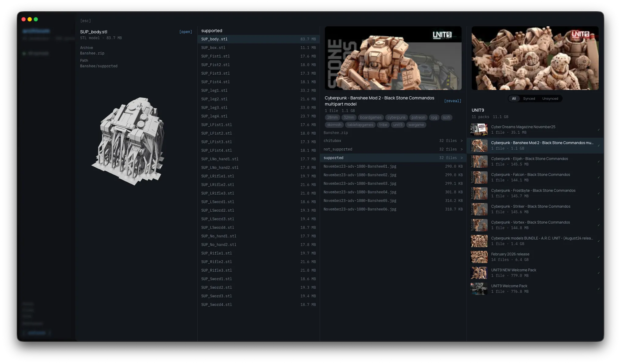The image size is (621, 364).
Task: Click sync checkmark on February 2026 release
Action: pos(599,257)
